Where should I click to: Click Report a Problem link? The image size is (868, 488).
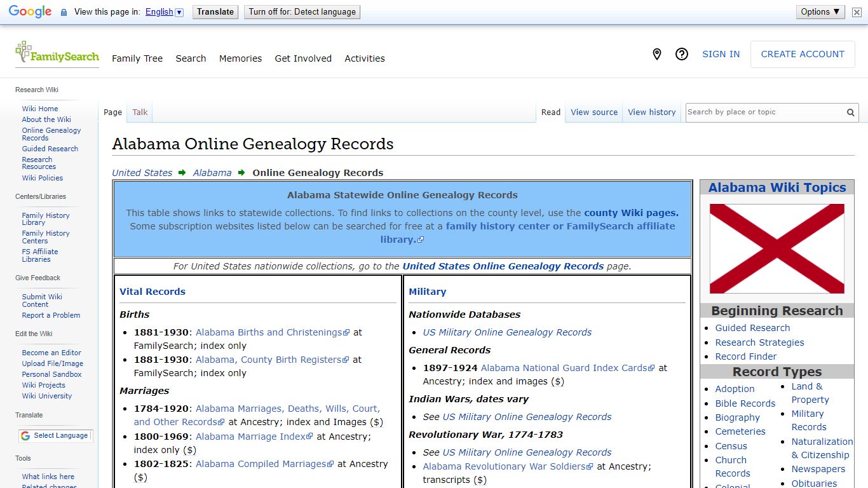click(51, 315)
